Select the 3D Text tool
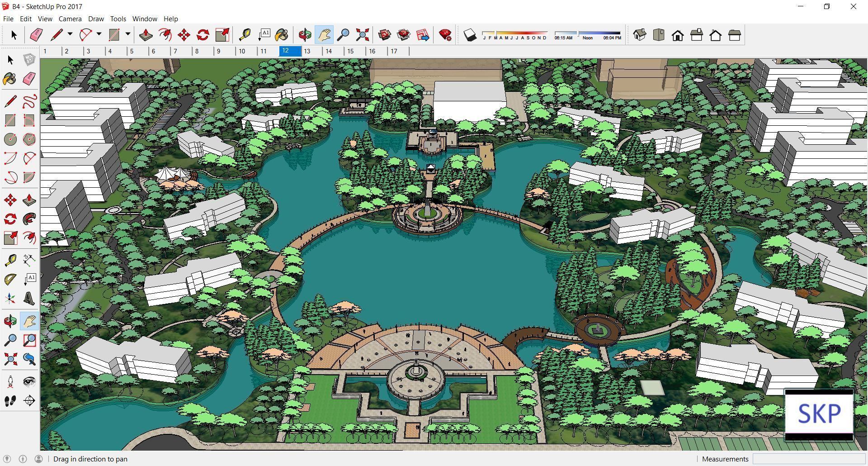The height and width of the screenshot is (466, 868). click(x=29, y=298)
